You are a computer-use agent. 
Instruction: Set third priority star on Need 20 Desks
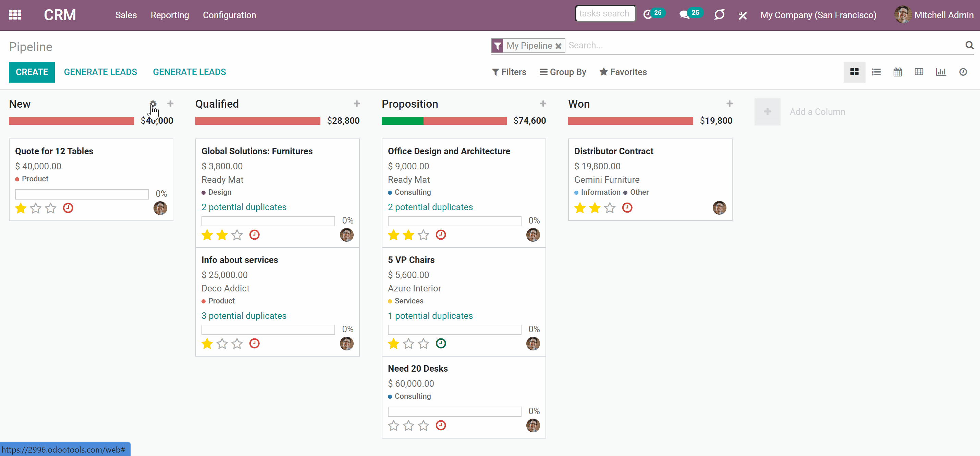(x=424, y=425)
